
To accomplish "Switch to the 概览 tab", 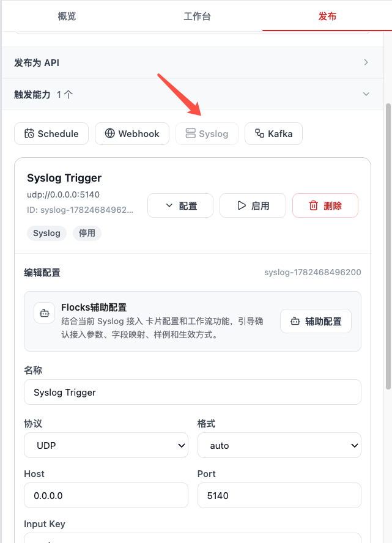I will click(67, 17).
